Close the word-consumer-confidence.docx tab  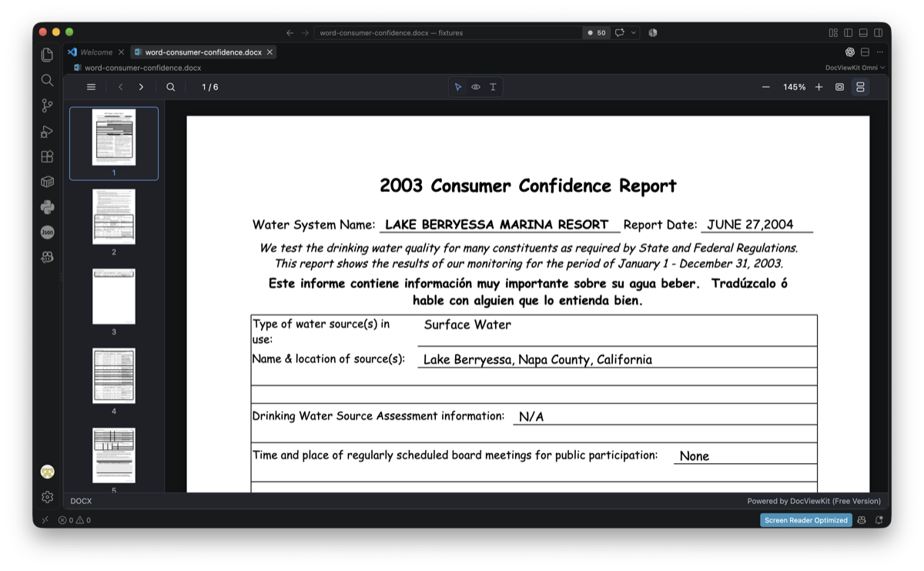click(269, 52)
